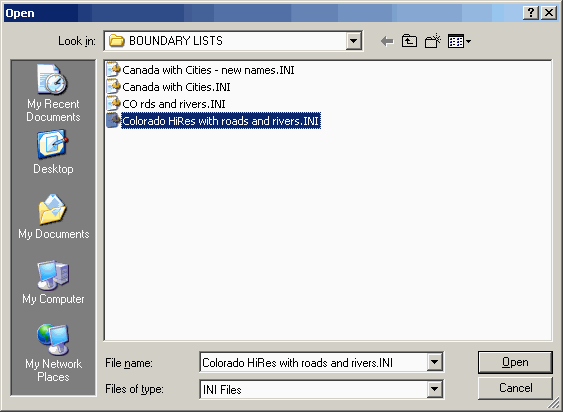This screenshot has height=412, width=563.
Task: Open the View menu icon
Action: pyautogui.click(x=459, y=41)
